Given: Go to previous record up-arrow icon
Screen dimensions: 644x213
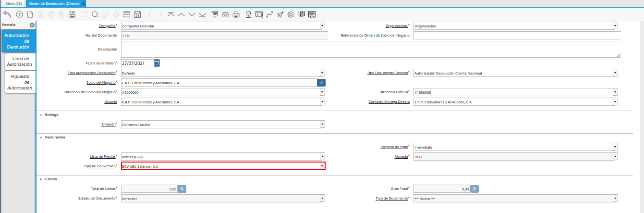Looking at the screenshot, I should [x=182, y=14].
